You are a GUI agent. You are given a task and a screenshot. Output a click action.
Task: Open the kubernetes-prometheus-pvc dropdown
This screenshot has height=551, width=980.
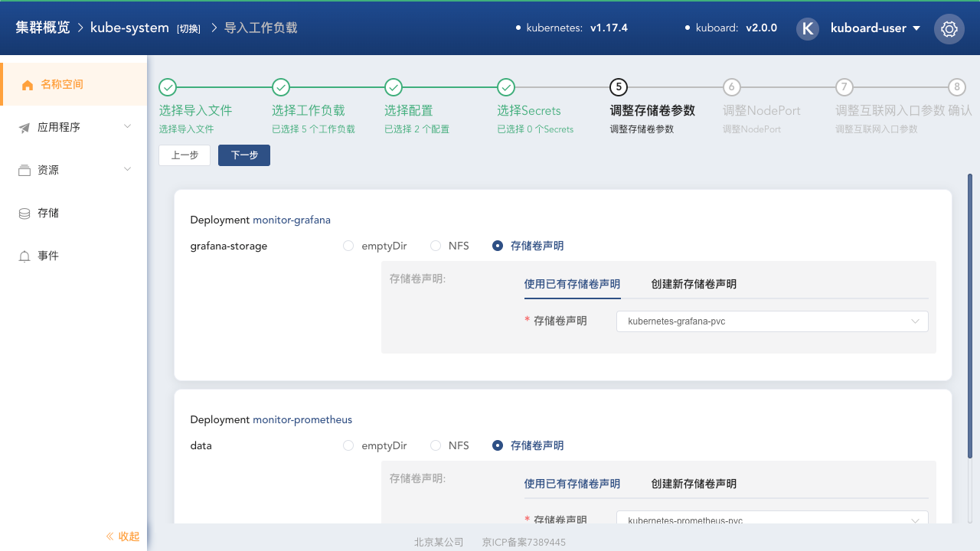pos(773,518)
